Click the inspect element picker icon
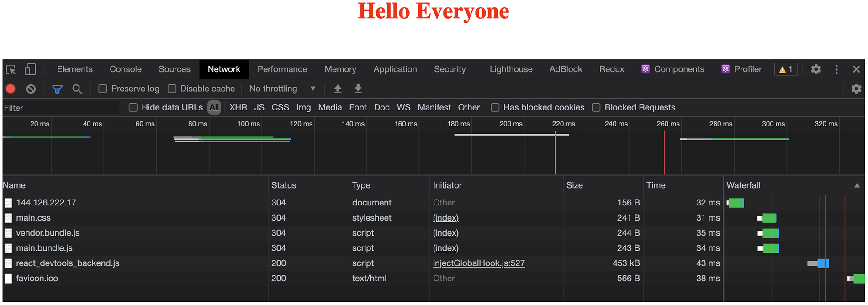This screenshot has height=305, width=868. [x=11, y=69]
